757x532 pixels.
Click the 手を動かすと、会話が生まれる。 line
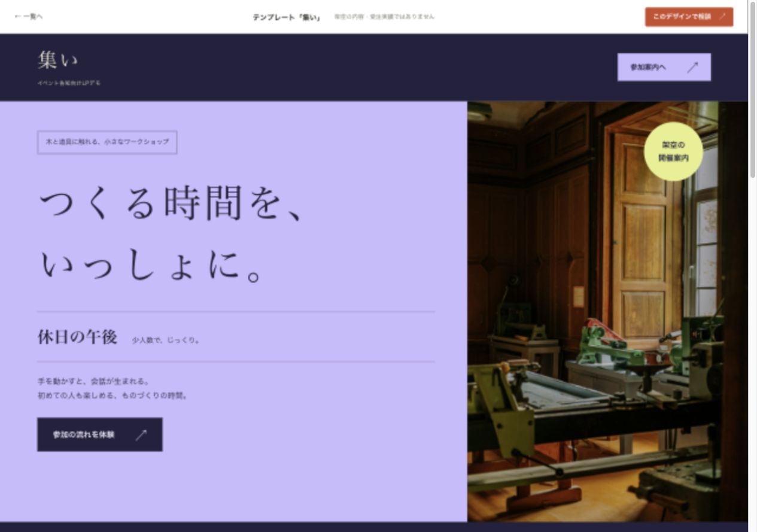[x=93, y=381]
